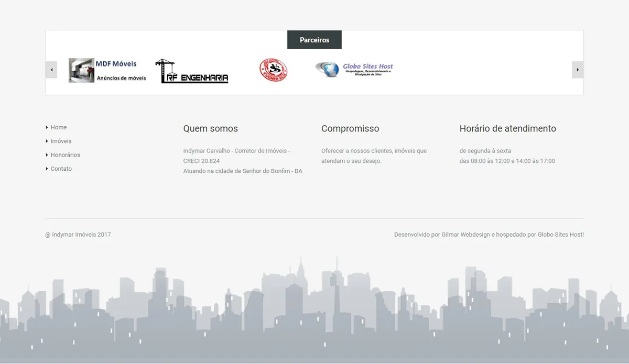Click the arrow bullet beside Home
The width and height of the screenshot is (629, 364).
coord(47,127)
